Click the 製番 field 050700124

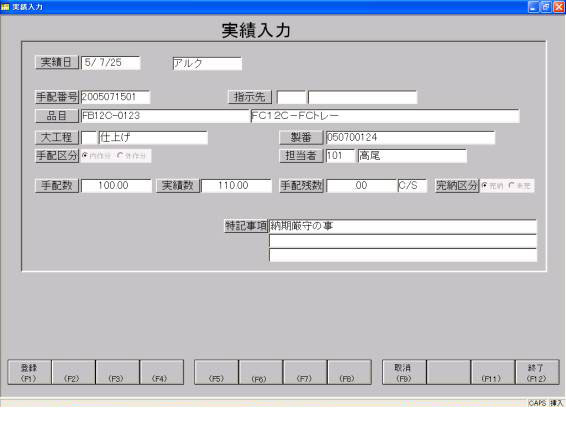point(410,138)
